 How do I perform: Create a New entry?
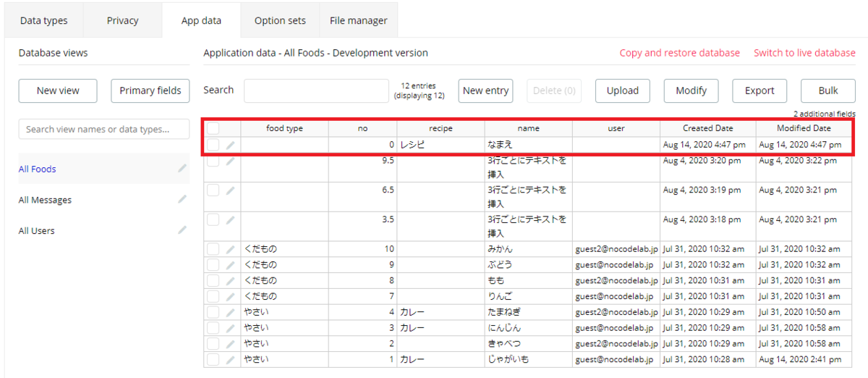pos(485,91)
